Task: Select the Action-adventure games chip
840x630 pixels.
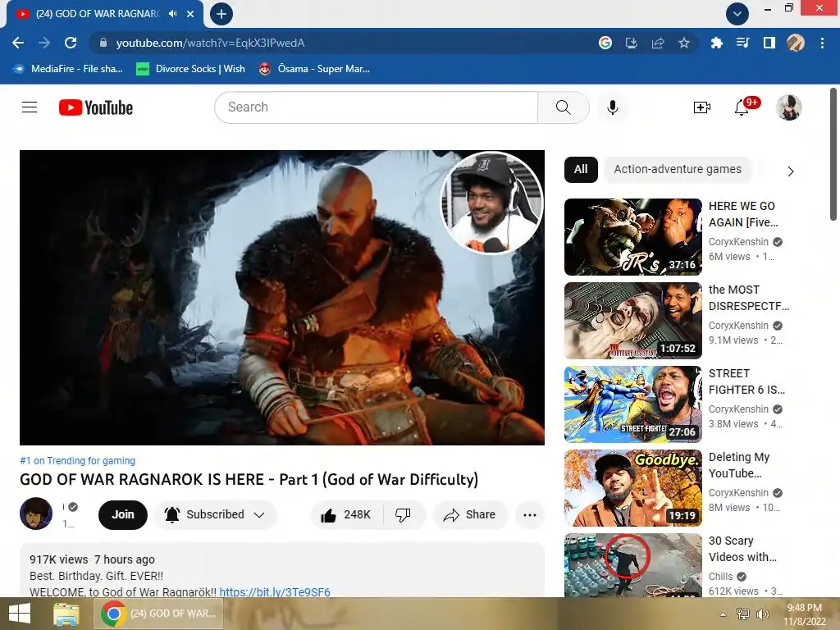Action: (x=678, y=169)
